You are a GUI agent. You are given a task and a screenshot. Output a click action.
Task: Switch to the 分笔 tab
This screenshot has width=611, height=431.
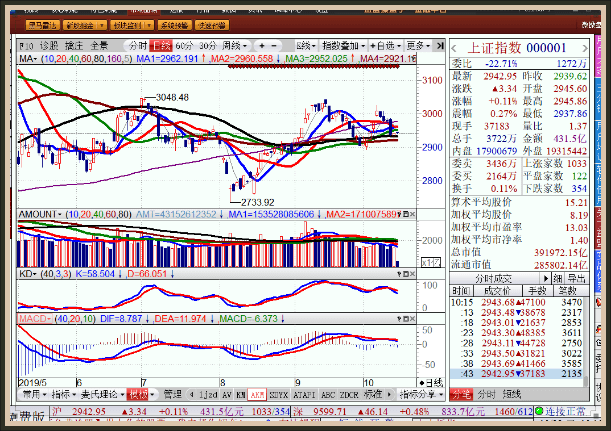461,394
